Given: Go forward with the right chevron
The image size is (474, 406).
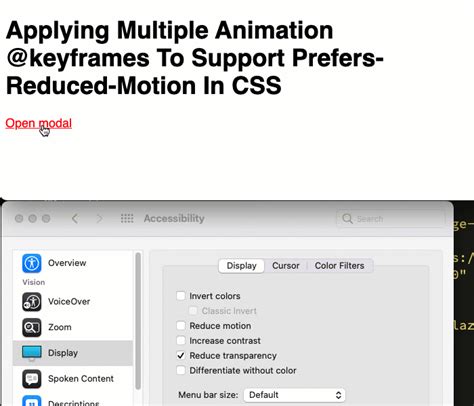Looking at the screenshot, I should 99,219.
